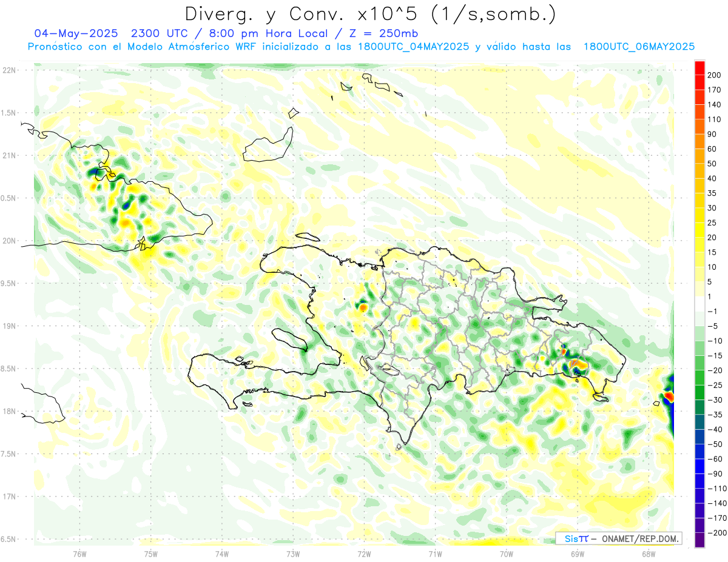This screenshot has width=728, height=562.
Task: Click the '170' colorbar label near top
Action: tap(715, 90)
